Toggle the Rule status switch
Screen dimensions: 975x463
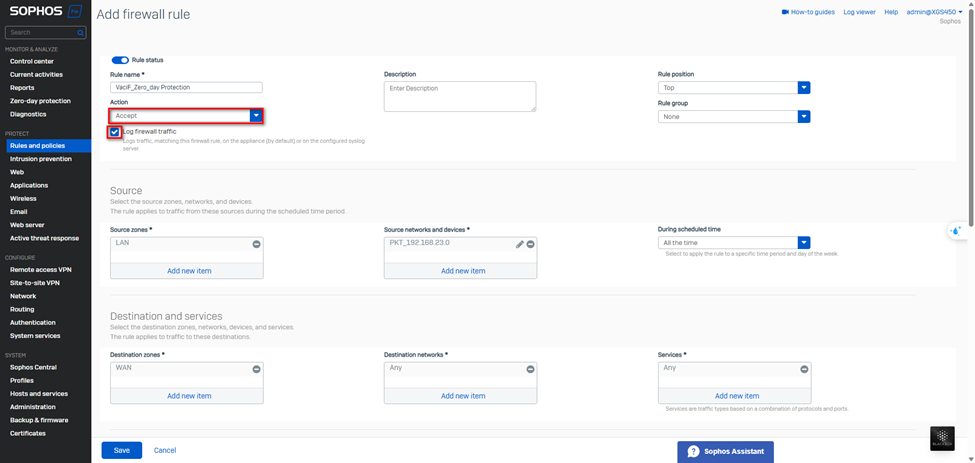pos(120,60)
